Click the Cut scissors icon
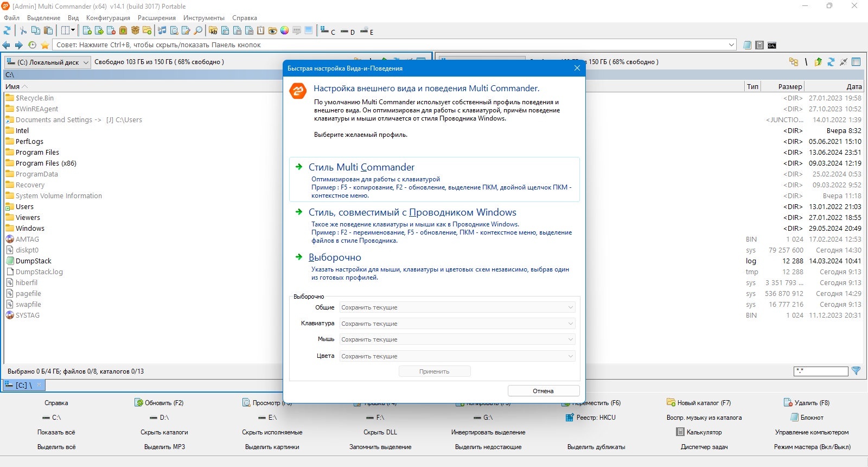The image size is (868, 467). click(x=23, y=30)
